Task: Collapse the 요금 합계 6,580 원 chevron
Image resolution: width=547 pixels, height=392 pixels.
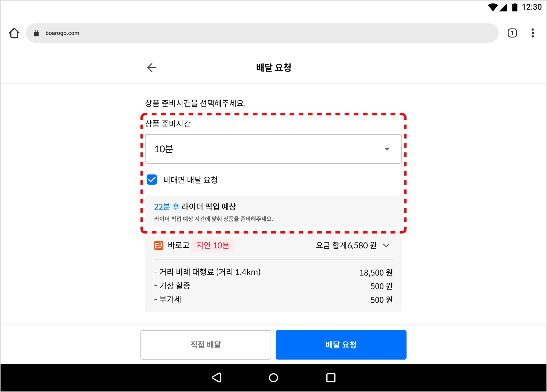Action: pyautogui.click(x=386, y=245)
